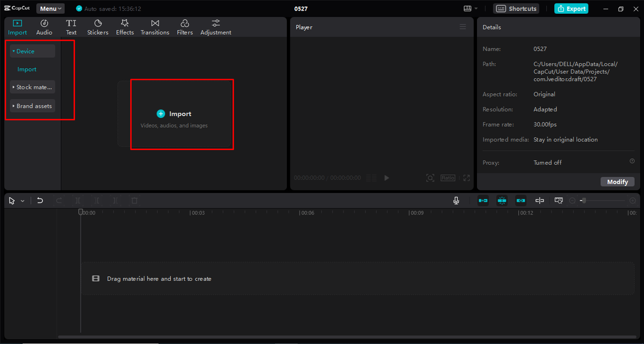Click the selection pointer tool
The image size is (644, 344).
coord(12,200)
